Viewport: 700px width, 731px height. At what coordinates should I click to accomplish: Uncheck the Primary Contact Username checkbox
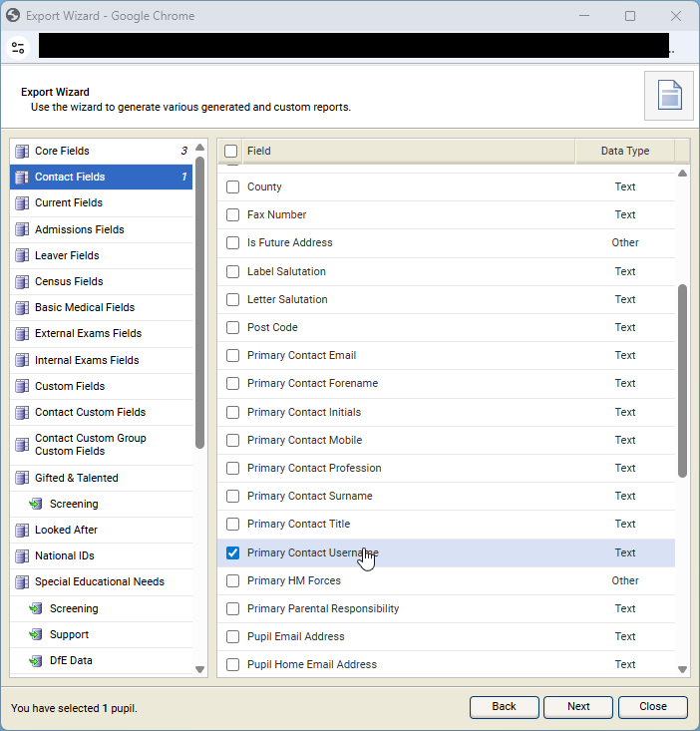(232, 552)
